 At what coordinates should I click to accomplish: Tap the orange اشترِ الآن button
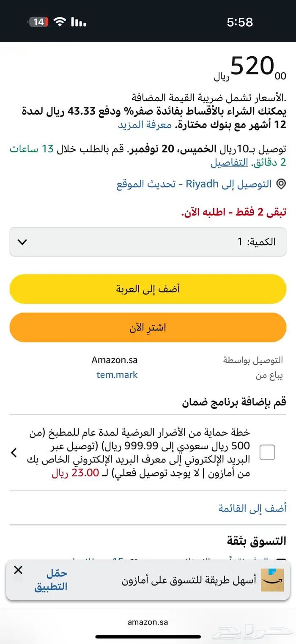tap(148, 327)
